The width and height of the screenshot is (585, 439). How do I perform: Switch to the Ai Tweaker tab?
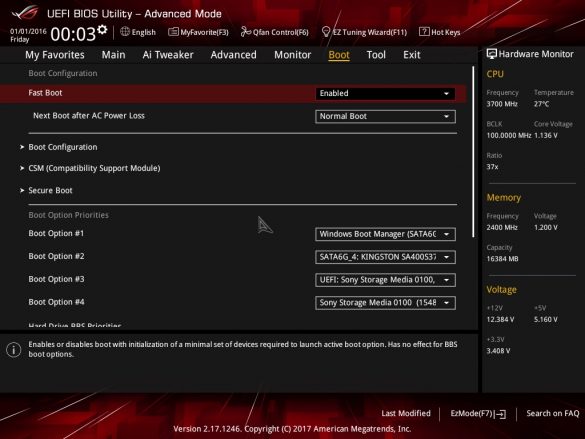click(168, 55)
